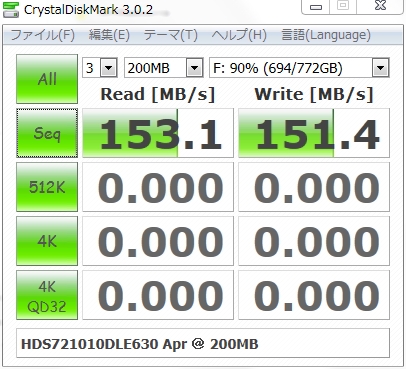Expand the test count dropdown showing 3
The height and width of the screenshot is (369, 406).
pos(108,68)
